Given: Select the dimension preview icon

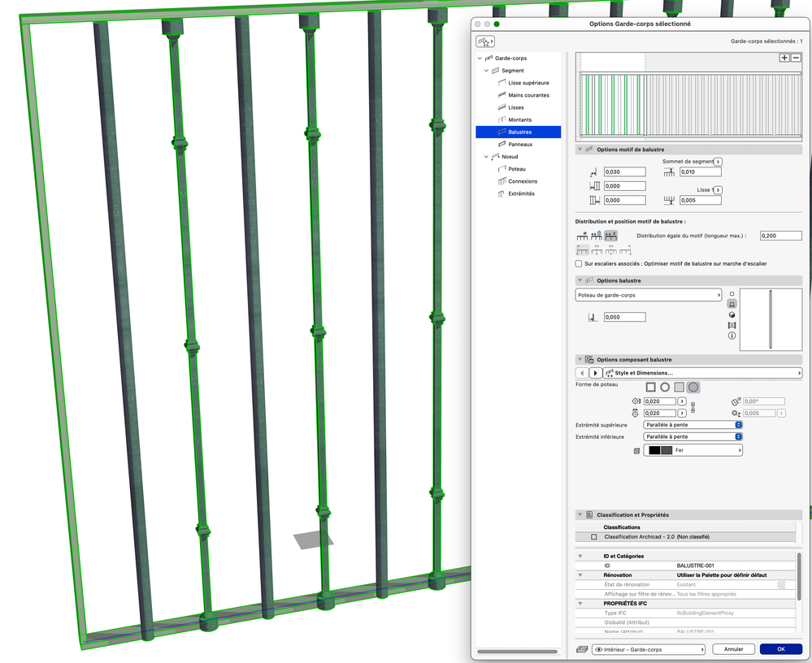Looking at the screenshot, I should (732, 325).
